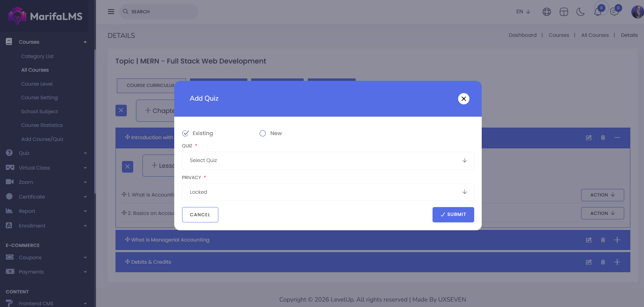The width and height of the screenshot is (644, 307).
Task: Open the Select Quiz dropdown
Action: (x=328, y=160)
